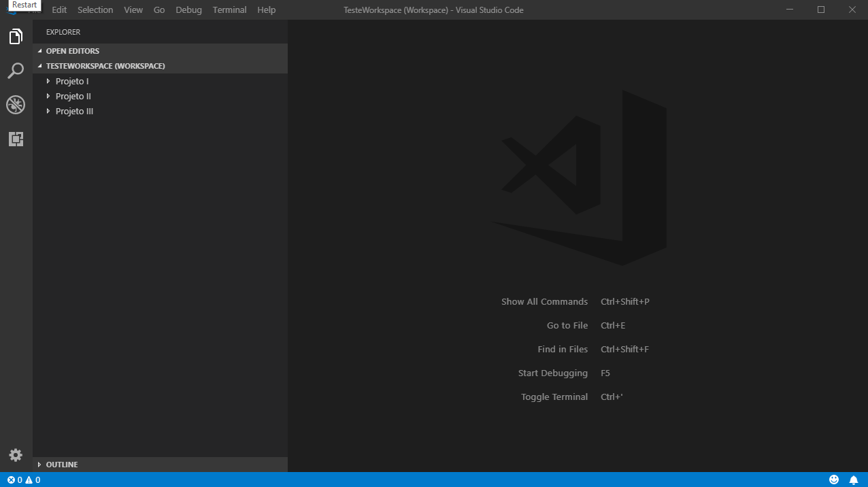This screenshot has width=868, height=487.
Task: Expand the Projeto I folder arrow
Action: tap(48, 81)
